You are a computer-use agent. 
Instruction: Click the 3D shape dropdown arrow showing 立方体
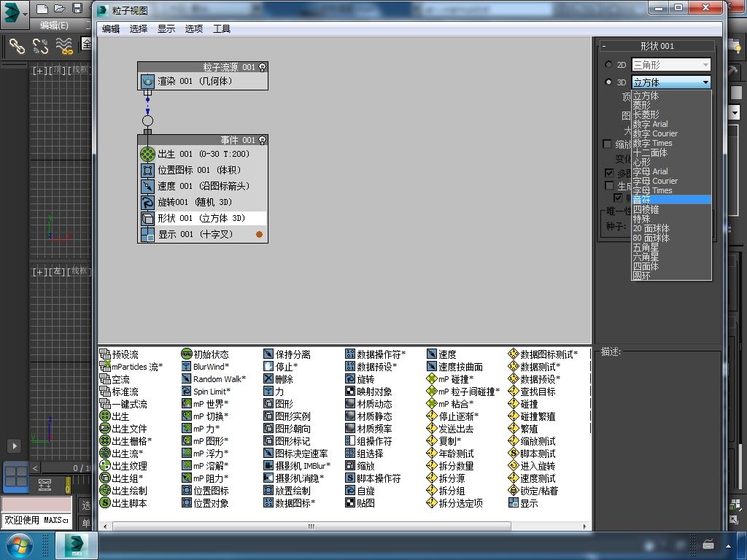coord(705,82)
